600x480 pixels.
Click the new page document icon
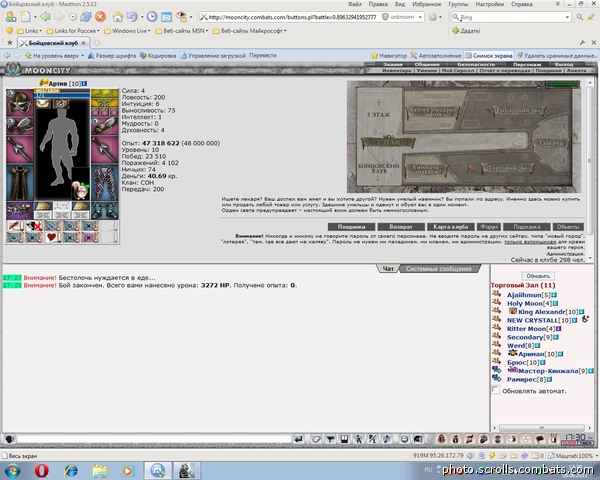[x=26, y=17]
